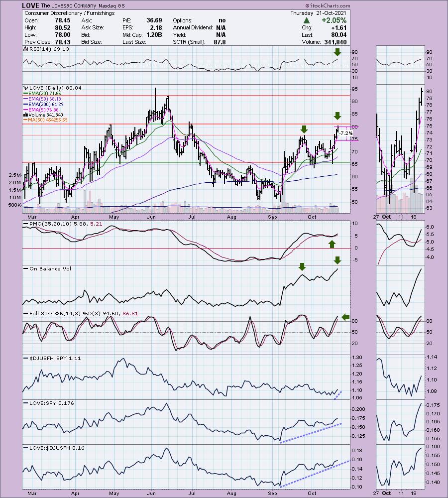This screenshot has height=498, width=448.
Task: Click the small icon beside RSI(14) label
Action: 26,49
